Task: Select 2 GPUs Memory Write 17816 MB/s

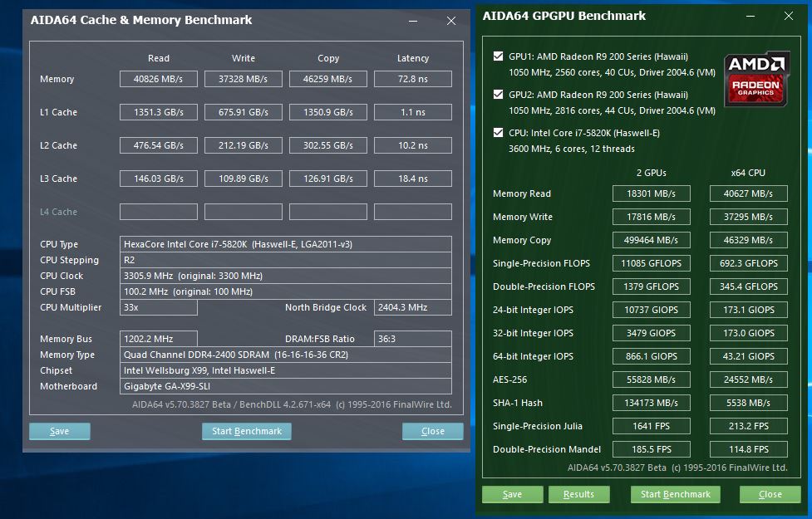Action: (651, 217)
